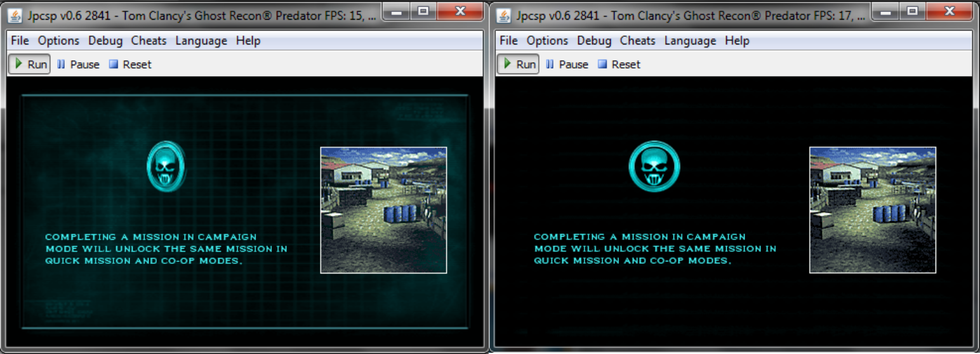The height and width of the screenshot is (354, 980).
Task: Click left window title bar text
Action: (202, 15)
